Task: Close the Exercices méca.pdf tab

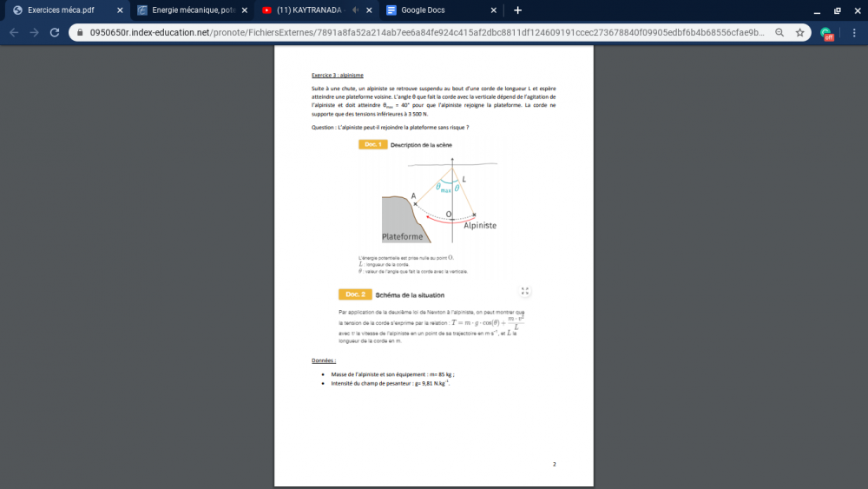Action: (120, 10)
